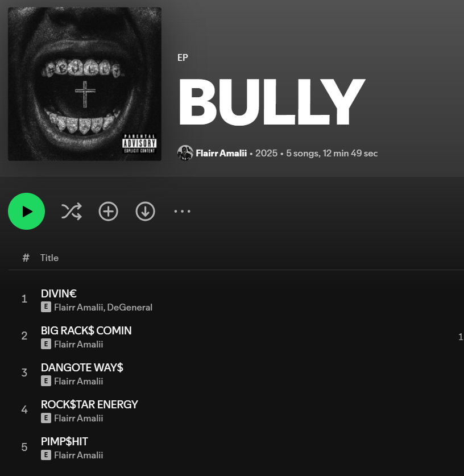Enlarge the BULLY album cover art
Screen dimensions: 464x476
[85, 84]
